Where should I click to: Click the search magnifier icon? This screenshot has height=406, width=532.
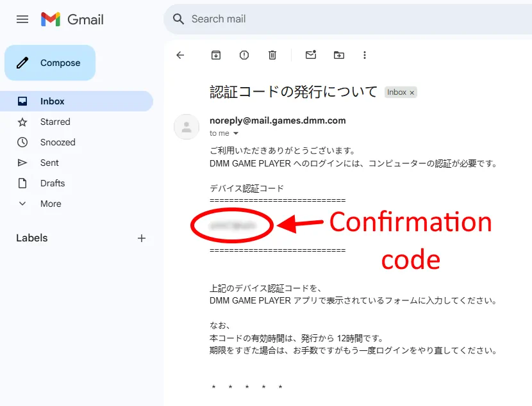(x=178, y=19)
